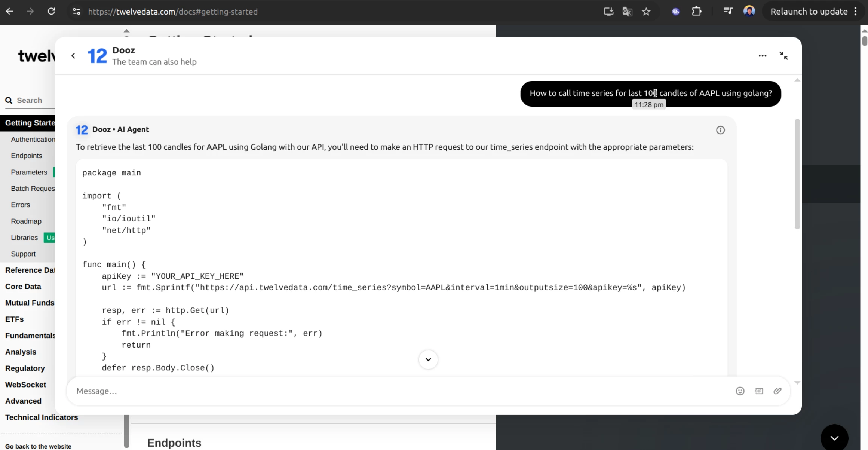
Task: Select Getting Started sidebar section
Action: [27, 123]
